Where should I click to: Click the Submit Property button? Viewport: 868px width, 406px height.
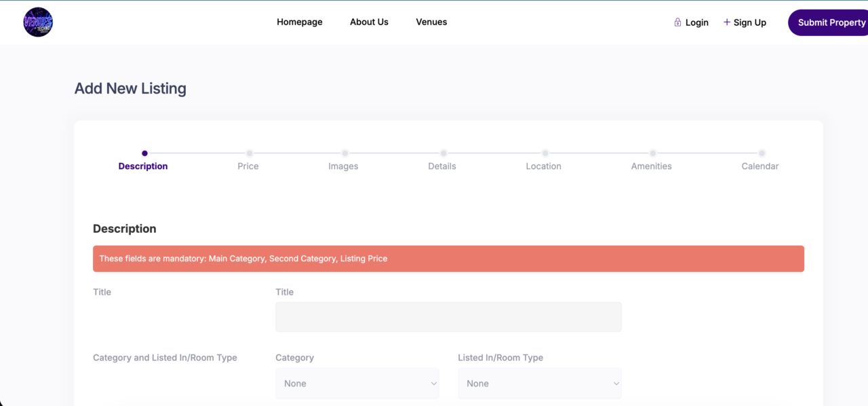coord(828,22)
